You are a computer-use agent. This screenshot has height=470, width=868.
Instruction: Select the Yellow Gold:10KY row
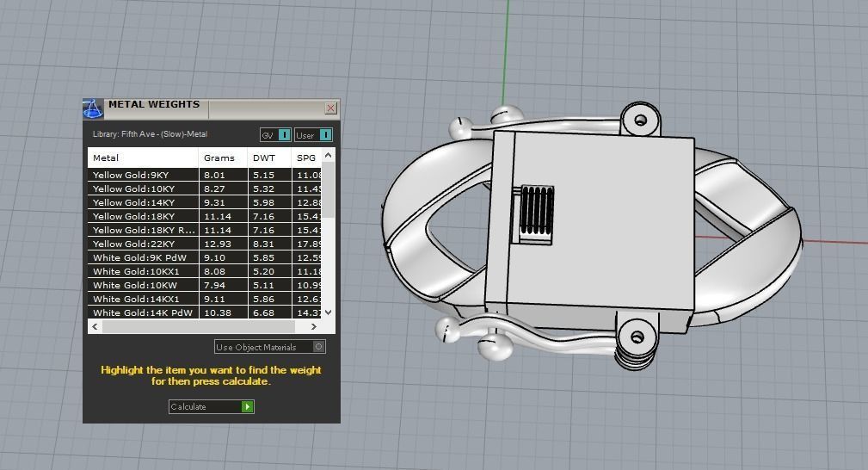(204, 189)
